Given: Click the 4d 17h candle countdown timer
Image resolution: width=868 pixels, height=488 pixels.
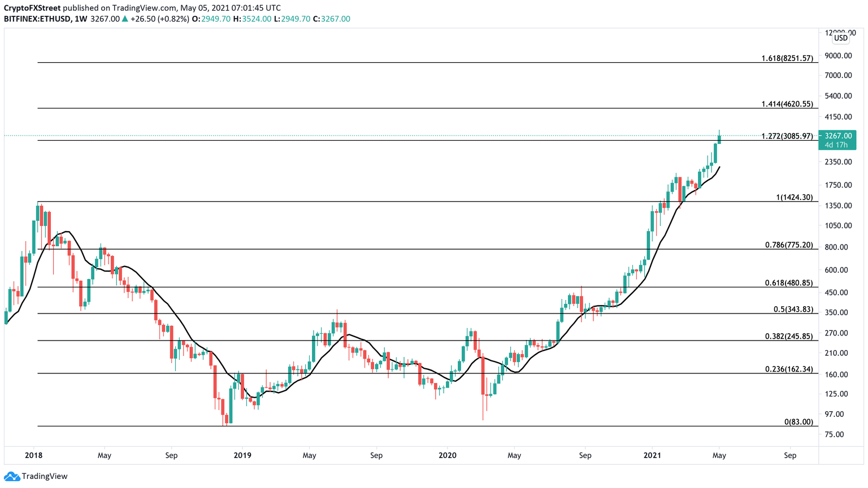Looking at the screenshot, I should [836, 145].
